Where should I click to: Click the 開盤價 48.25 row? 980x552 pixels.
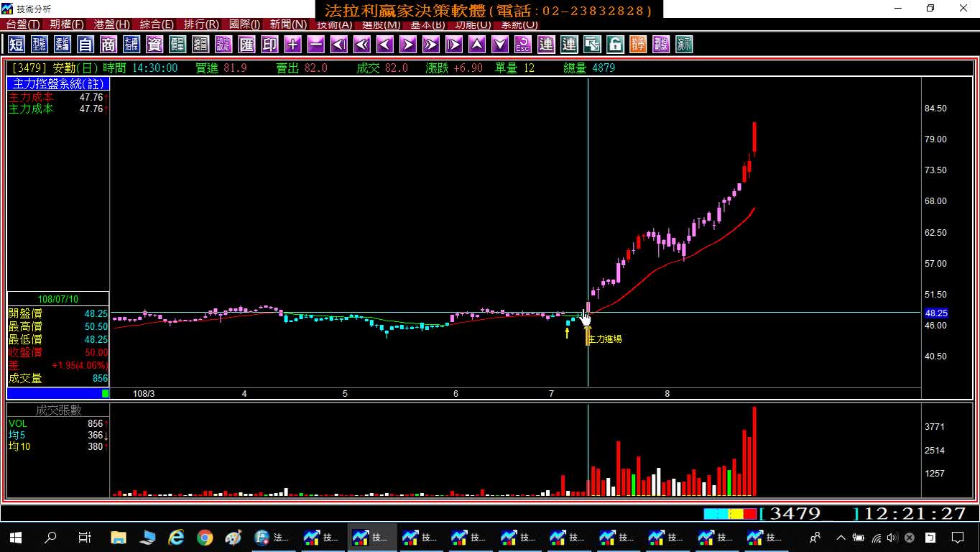click(58, 314)
